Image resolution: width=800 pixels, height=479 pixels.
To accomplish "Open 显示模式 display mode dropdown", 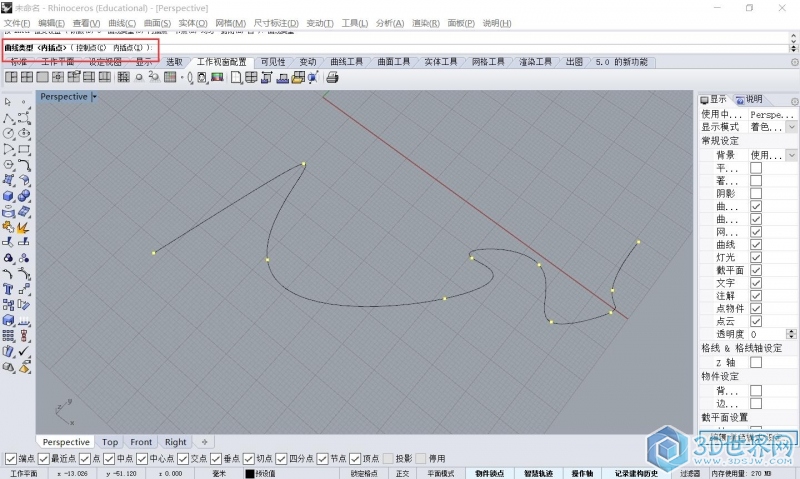I will tap(791, 127).
